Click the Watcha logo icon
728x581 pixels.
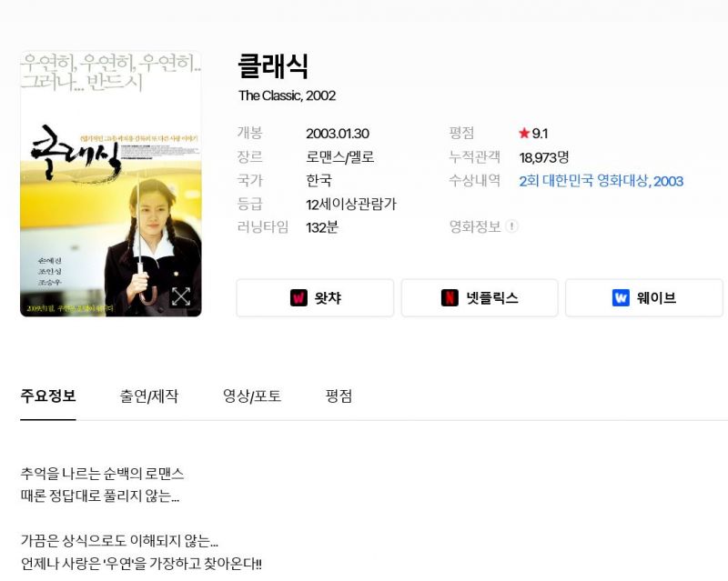tap(298, 297)
